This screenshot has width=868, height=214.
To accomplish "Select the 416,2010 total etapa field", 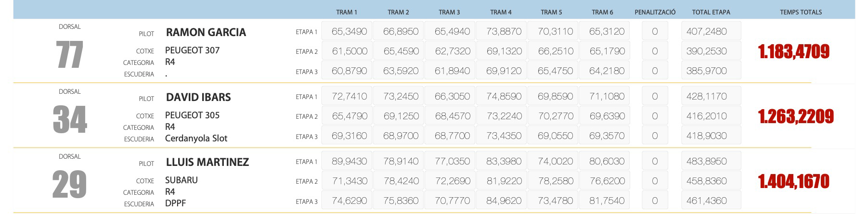I will click(711, 116).
